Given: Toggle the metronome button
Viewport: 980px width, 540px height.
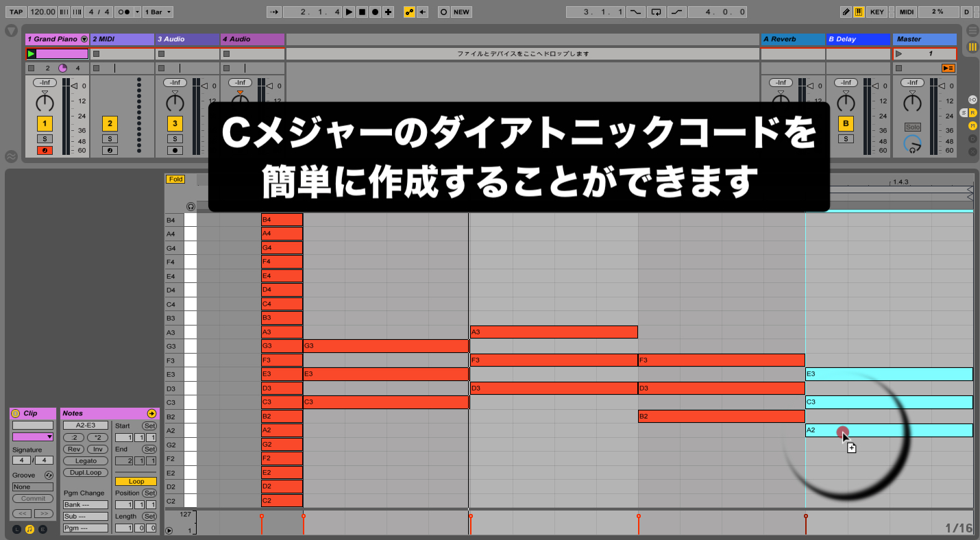Looking at the screenshot, I should point(123,12).
